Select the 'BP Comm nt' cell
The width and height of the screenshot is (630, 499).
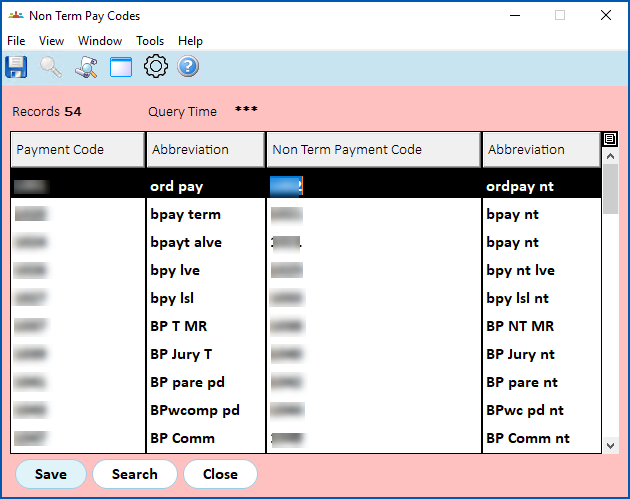[x=542, y=438]
